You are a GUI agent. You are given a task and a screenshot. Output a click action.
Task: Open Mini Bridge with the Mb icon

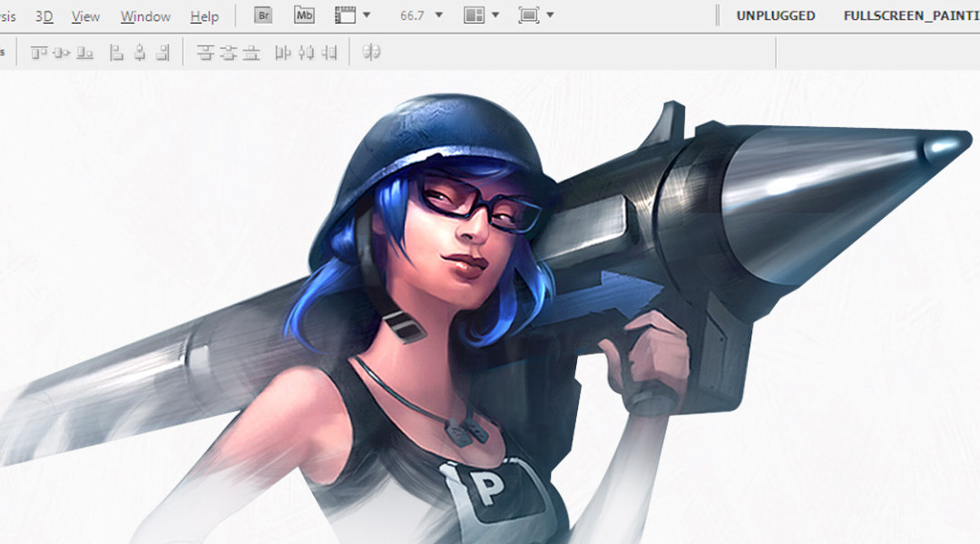click(x=304, y=15)
